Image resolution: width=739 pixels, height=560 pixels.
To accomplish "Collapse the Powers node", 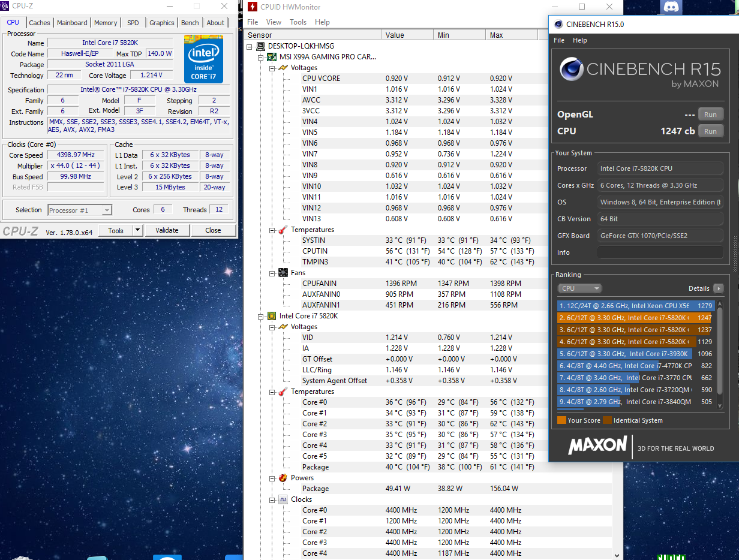I will (271, 478).
